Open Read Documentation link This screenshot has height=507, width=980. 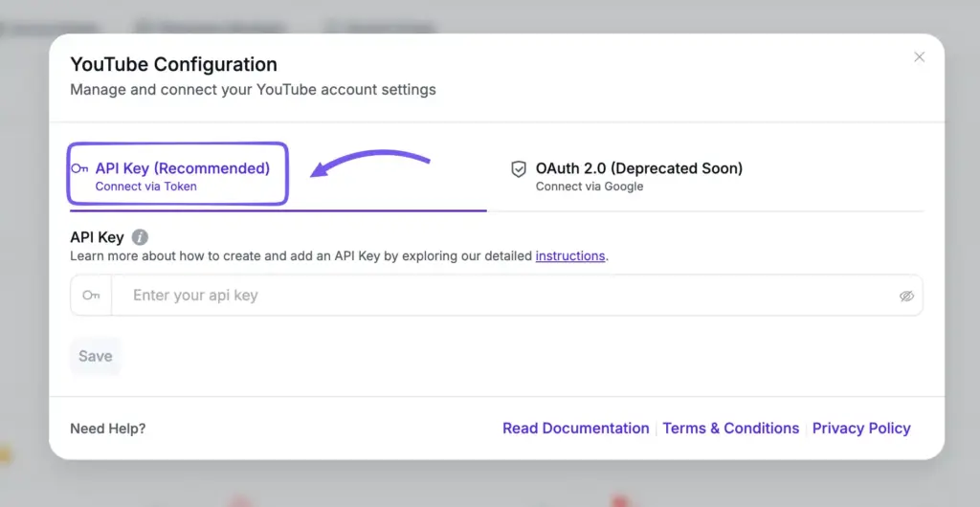pos(575,429)
